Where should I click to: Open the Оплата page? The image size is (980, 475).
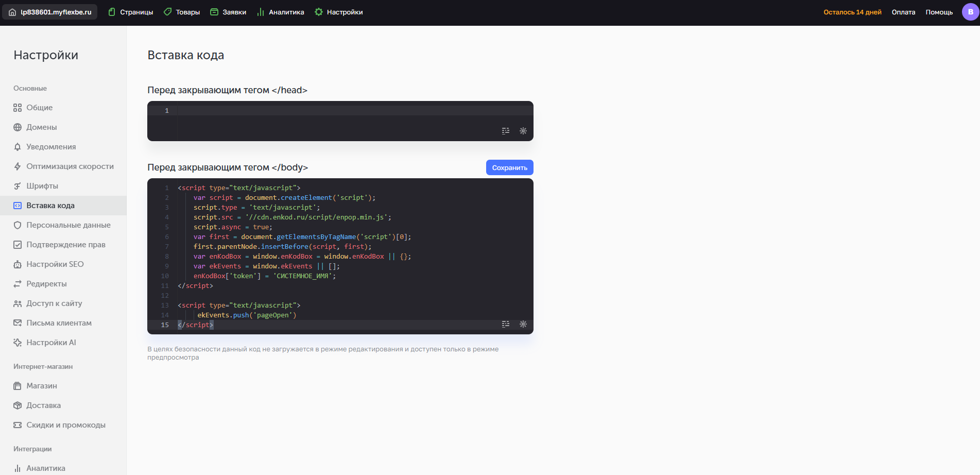click(x=903, y=12)
